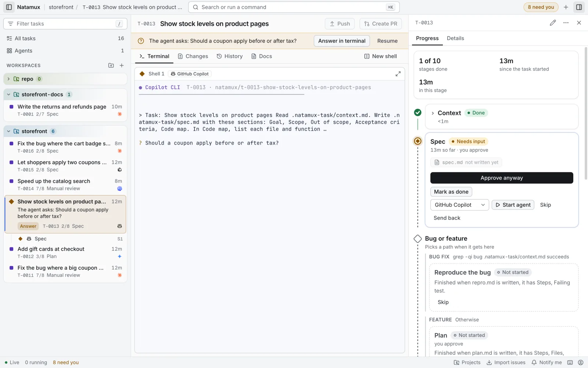This screenshot has height=368, width=588.
Task: Click Mark as done
Action: [x=451, y=192]
